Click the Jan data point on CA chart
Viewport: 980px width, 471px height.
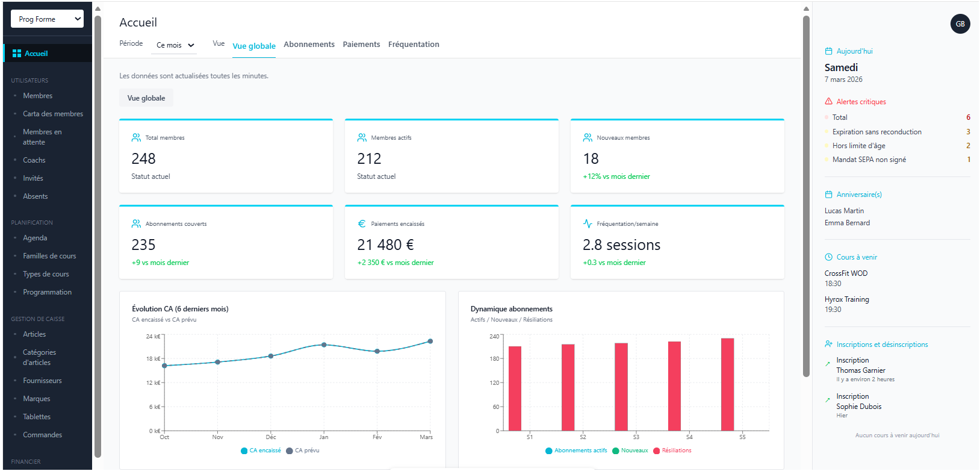pos(324,345)
